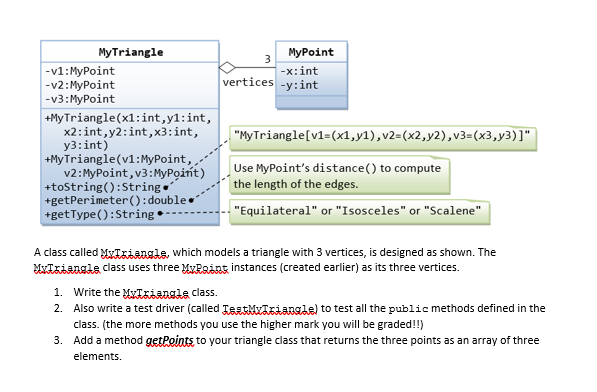This screenshot has height=392, width=597.
Task: Click the -y:int field in MyPoint
Action: tap(299, 85)
